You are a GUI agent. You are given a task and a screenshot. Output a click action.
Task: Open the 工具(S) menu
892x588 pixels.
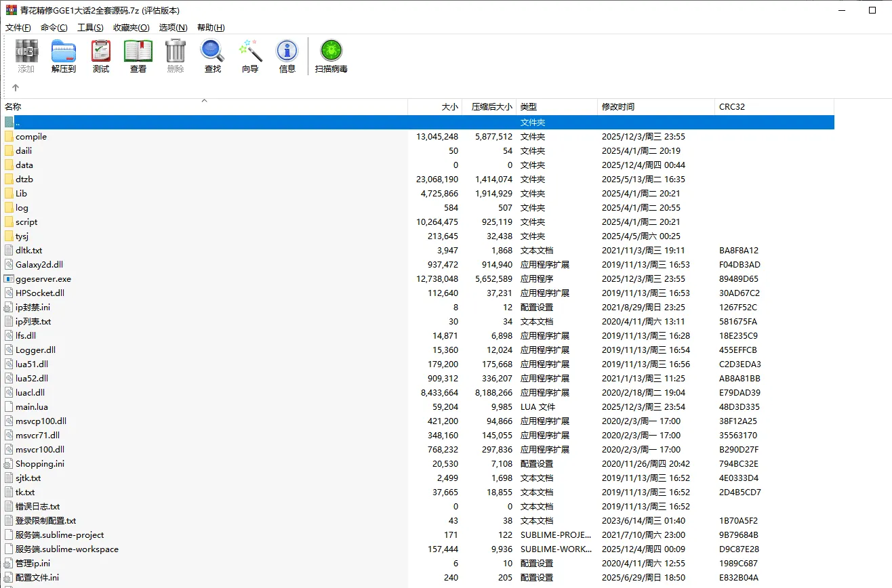[x=90, y=28]
